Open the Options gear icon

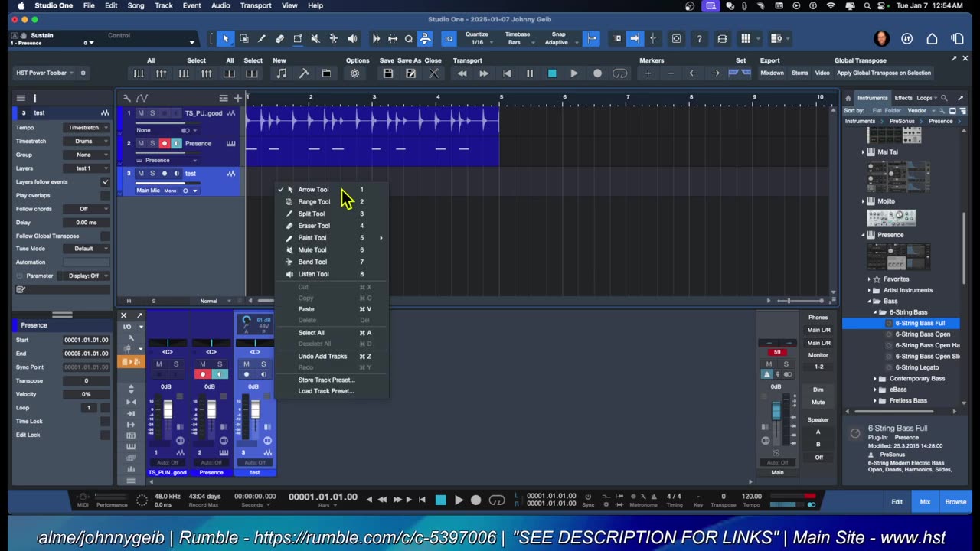(x=354, y=73)
